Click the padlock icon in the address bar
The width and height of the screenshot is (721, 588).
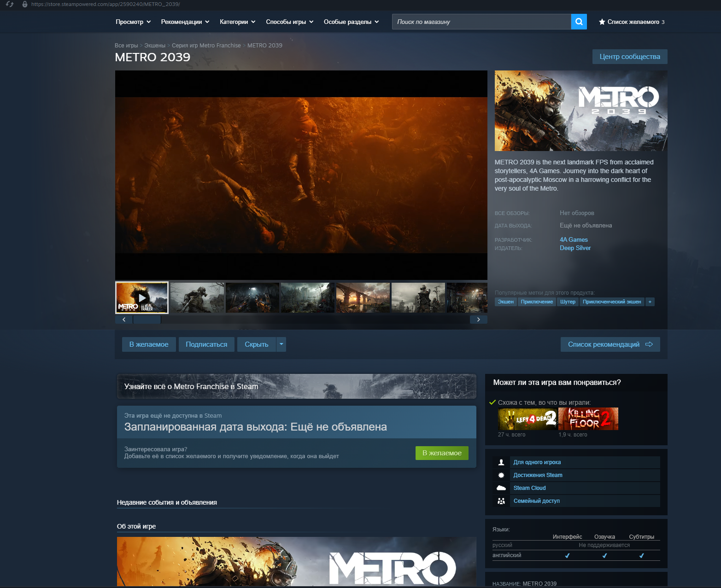coord(25,4)
